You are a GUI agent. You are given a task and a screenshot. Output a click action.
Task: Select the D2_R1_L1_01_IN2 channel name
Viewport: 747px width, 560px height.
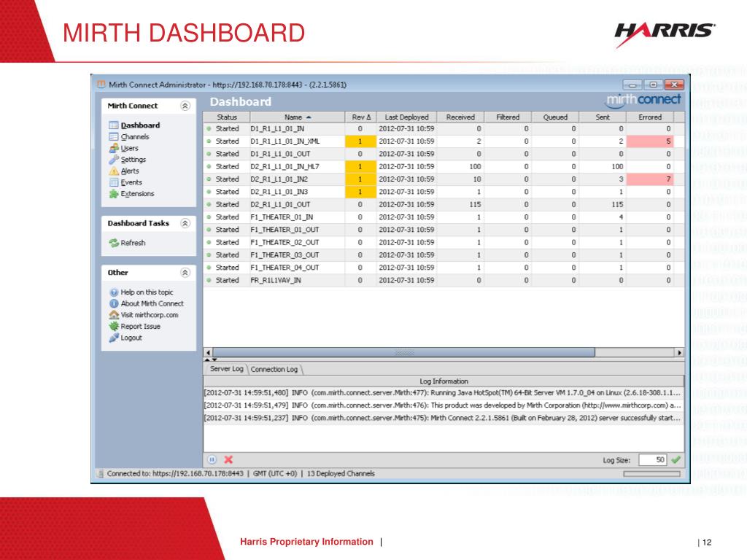pyautogui.click(x=279, y=179)
